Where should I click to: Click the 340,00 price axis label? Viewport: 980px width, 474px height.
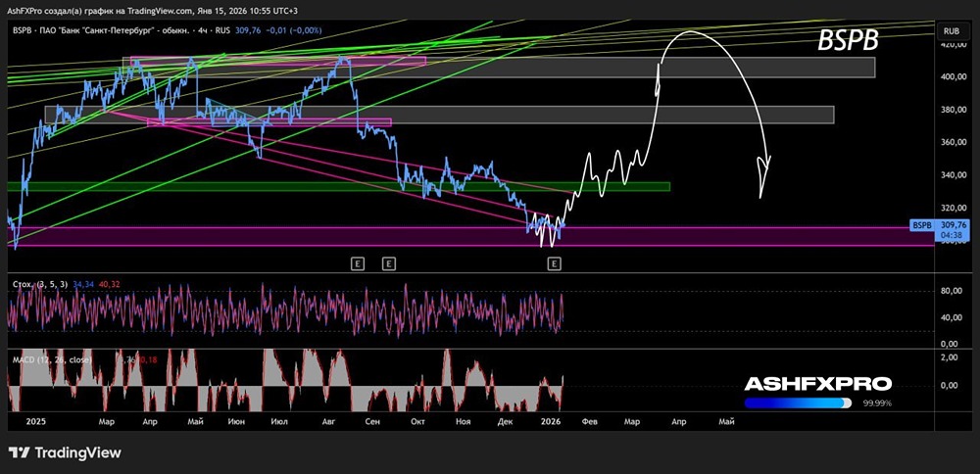point(955,175)
